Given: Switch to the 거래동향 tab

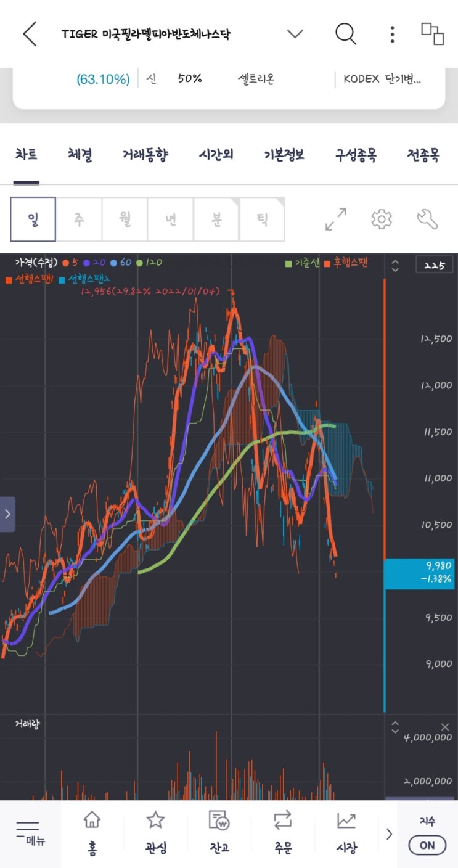Looking at the screenshot, I should click(x=145, y=155).
